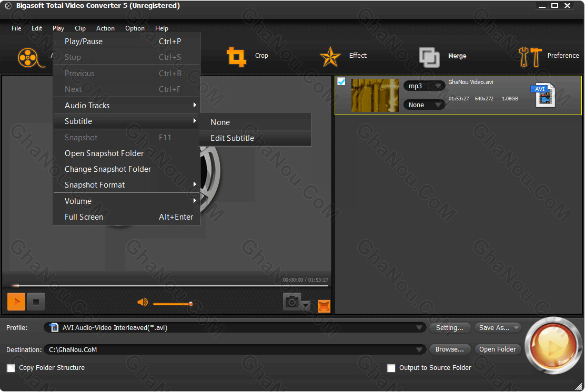Image resolution: width=585 pixels, height=392 pixels.
Task: Uncheck the GhaNou Video.avi checkbox
Action: click(341, 81)
